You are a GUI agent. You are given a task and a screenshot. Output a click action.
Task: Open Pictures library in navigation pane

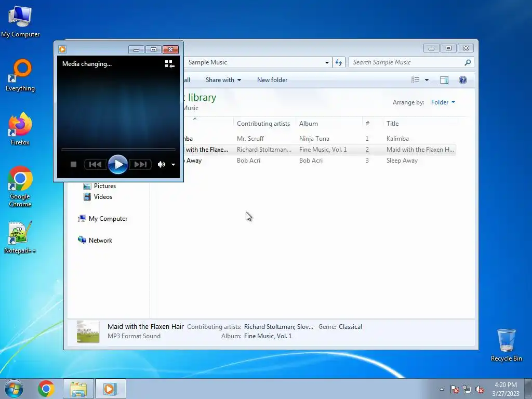pos(100,186)
